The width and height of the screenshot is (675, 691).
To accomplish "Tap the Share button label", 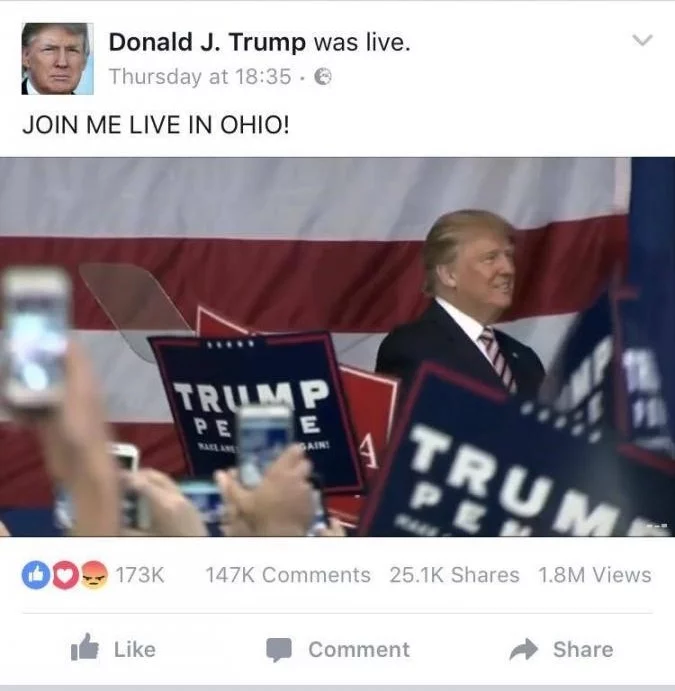I will (583, 650).
